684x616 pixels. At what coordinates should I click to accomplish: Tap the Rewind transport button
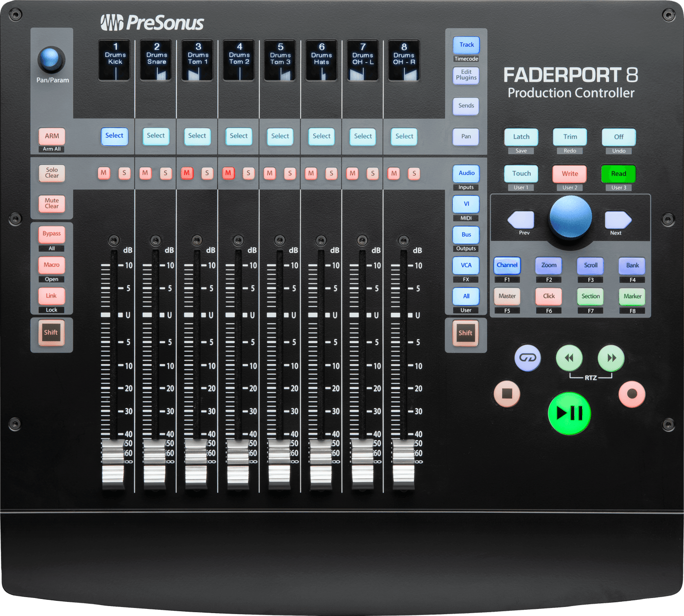[569, 358]
